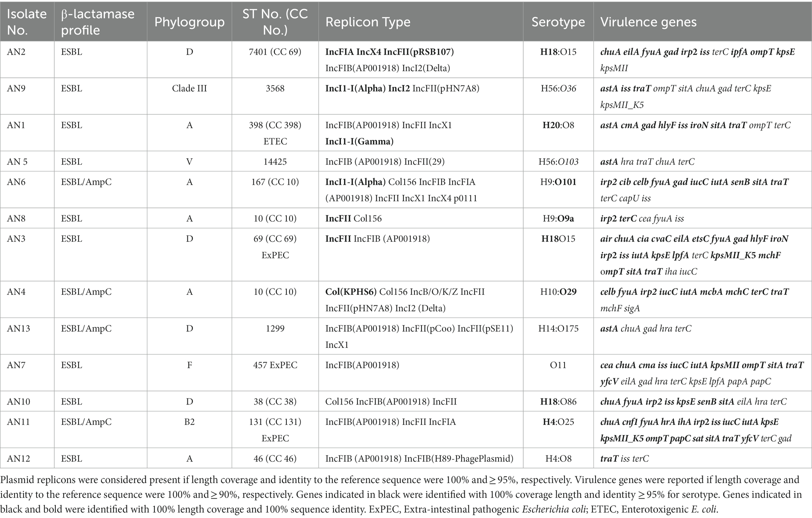812x518 pixels.
Task: Click 'mchF sigA' in AN4 virulence genes
Action: pyautogui.click(x=620, y=308)
